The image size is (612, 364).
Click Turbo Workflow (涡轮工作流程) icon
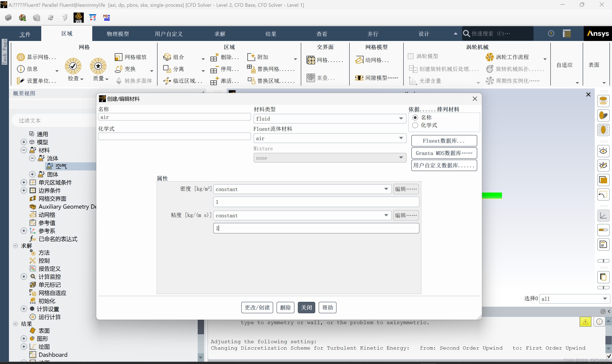490,57
